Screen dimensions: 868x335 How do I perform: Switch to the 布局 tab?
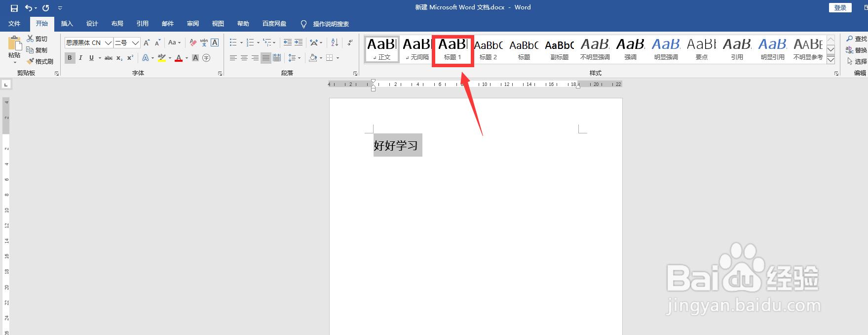coord(117,24)
